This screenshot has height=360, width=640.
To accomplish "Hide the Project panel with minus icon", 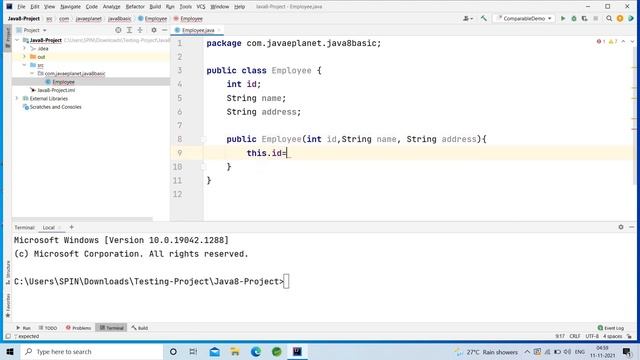I will [x=164, y=30].
